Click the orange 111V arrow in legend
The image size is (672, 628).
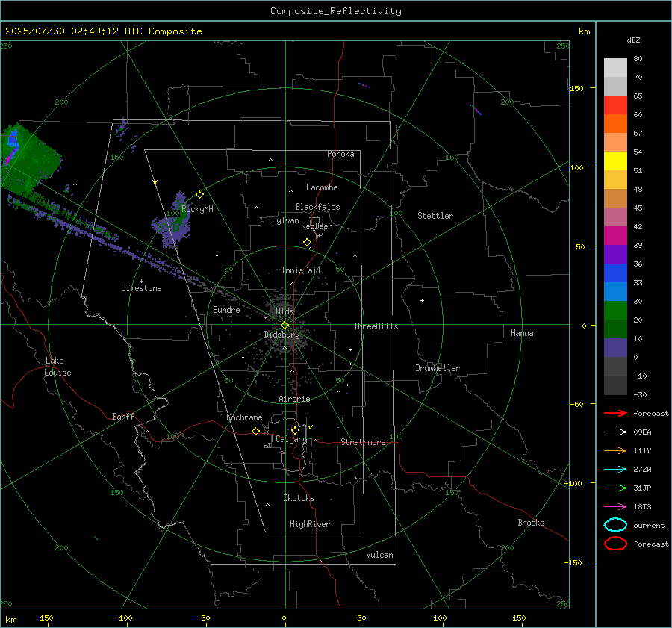[615, 450]
